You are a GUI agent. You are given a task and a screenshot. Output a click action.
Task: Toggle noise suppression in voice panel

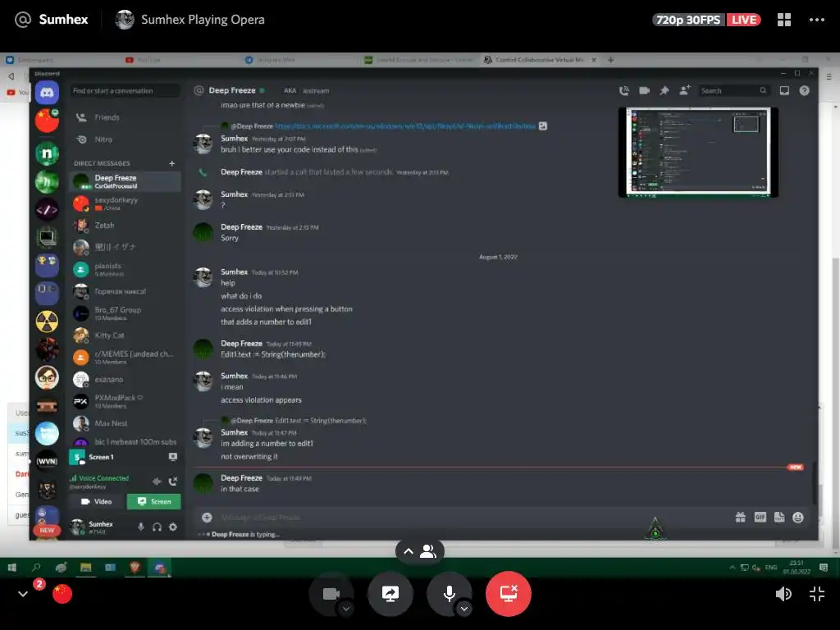[x=157, y=482]
